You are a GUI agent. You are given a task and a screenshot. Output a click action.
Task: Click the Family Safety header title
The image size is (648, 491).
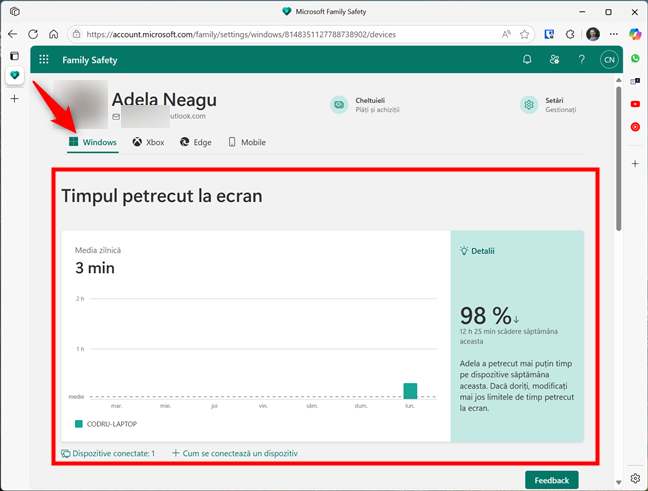coord(90,60)
